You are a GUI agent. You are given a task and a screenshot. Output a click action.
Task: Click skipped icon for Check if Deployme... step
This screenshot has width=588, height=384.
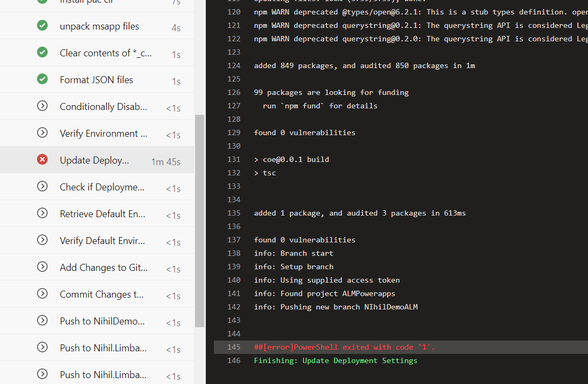point(42,186)
